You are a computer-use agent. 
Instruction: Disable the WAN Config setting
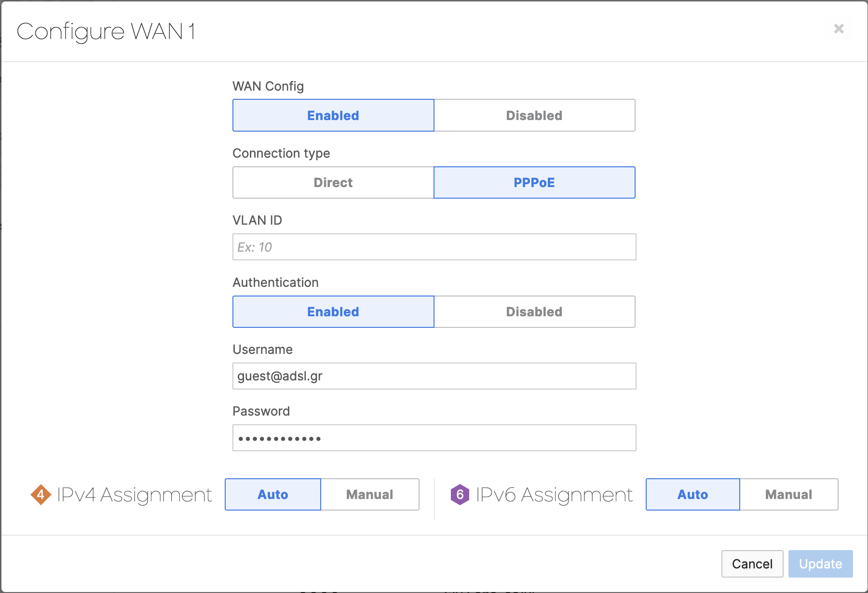[x=534, y=115]
